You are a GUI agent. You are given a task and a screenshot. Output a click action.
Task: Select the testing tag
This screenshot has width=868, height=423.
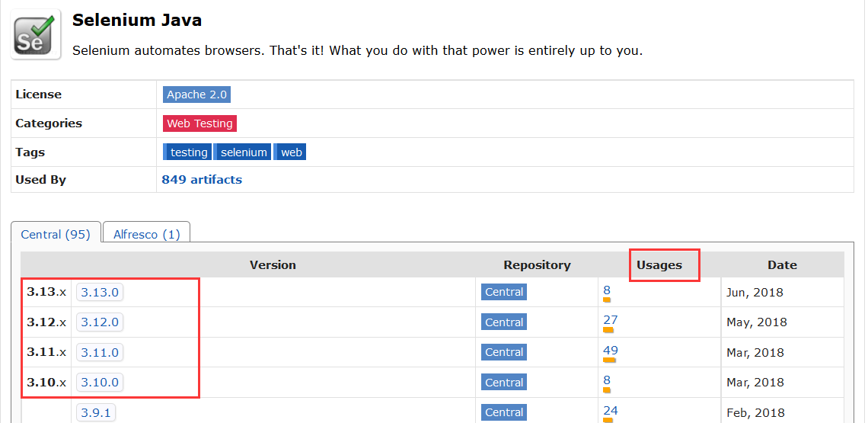[187, 152]
